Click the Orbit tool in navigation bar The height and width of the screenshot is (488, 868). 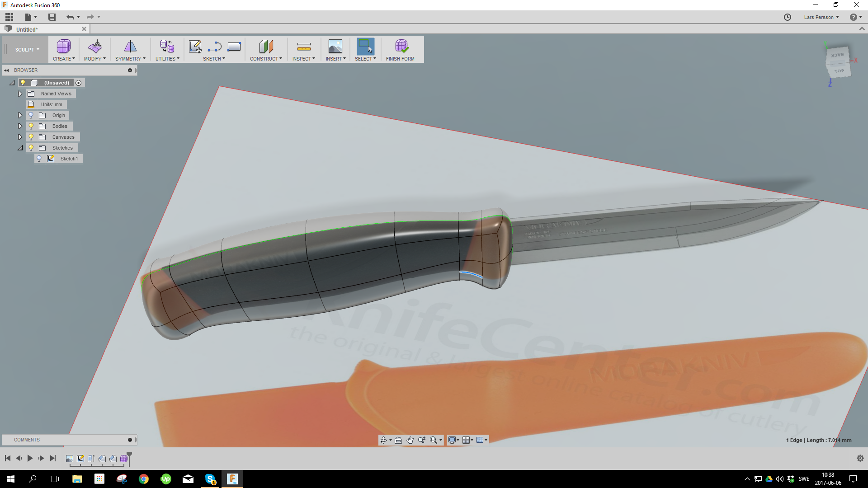[384, 440]
